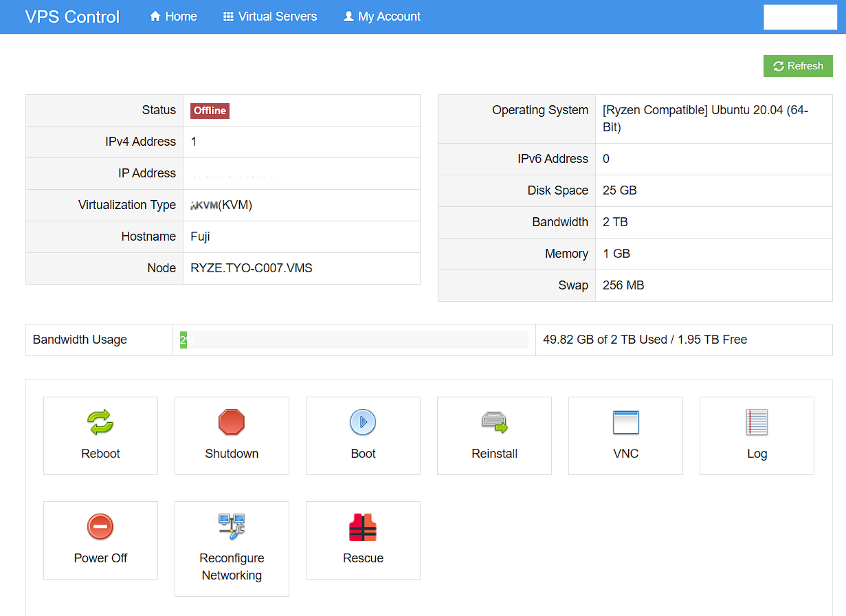Viewport: 846px width, 616px height.
Task: Click the person icon beside My Account
Action: [348, 16]
